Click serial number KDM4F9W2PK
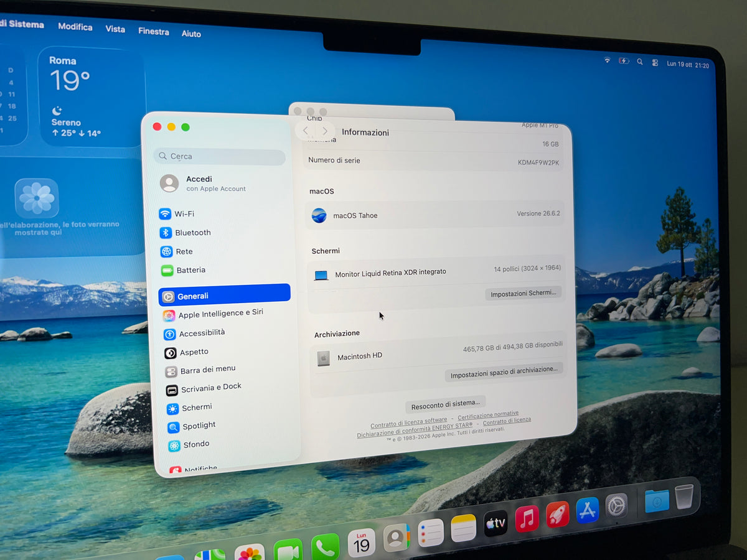The image size is (747, 560). 538,163
